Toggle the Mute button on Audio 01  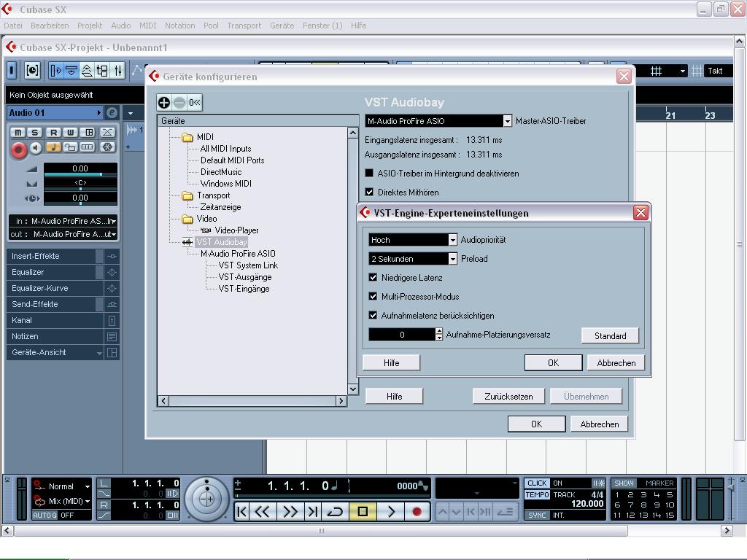pyautogui.click(x=18, y=133)
